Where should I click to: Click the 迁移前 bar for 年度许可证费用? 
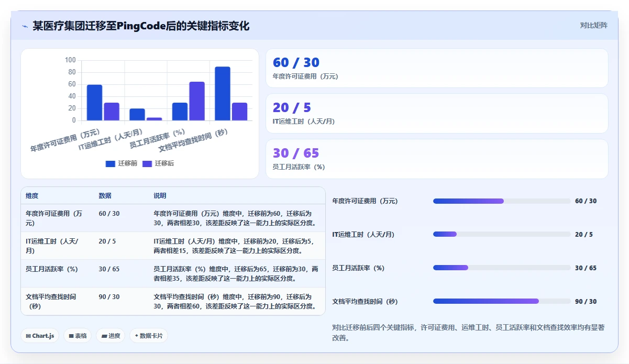(94, 103)
